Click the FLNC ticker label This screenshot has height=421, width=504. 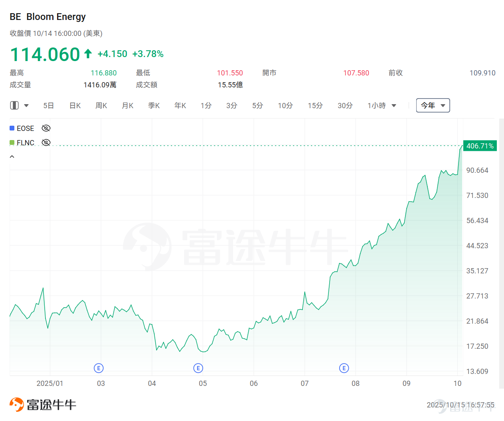click(x=26, y=142)
